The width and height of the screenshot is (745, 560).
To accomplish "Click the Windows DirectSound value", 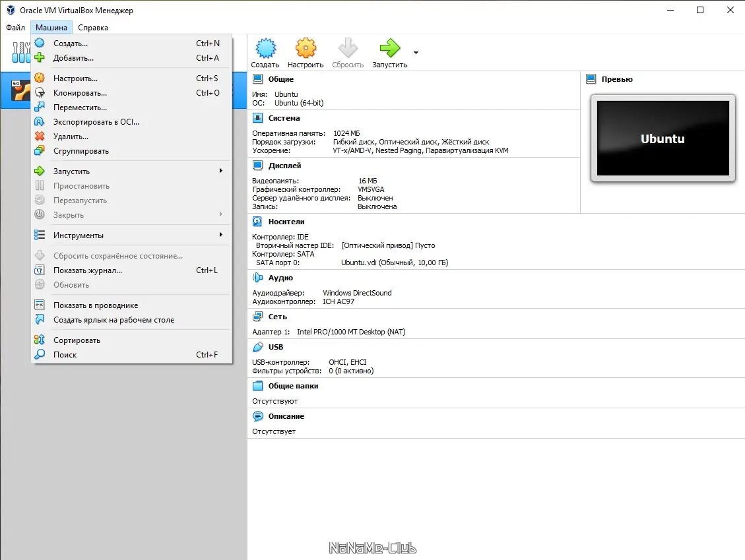I will click(357, 293).
